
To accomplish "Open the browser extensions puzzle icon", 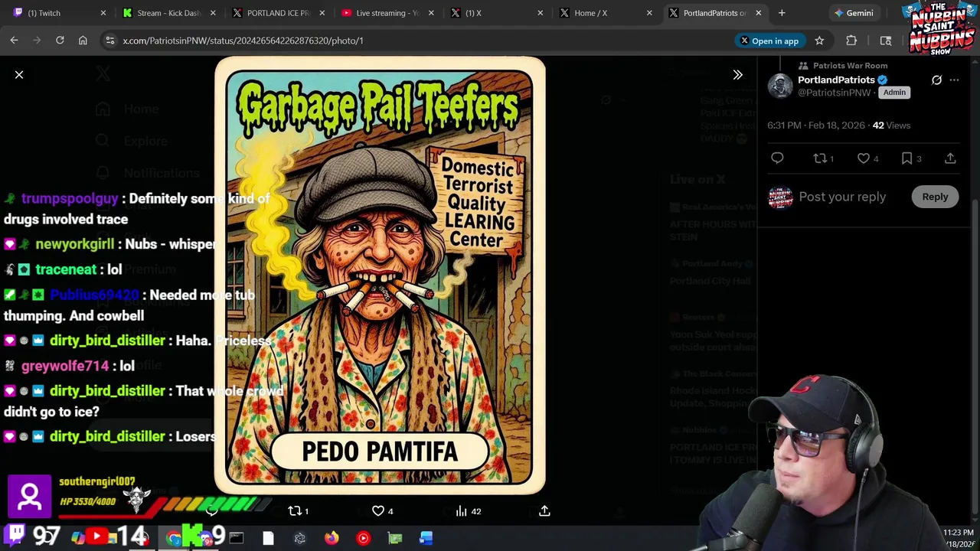I will tap(851, 41).
